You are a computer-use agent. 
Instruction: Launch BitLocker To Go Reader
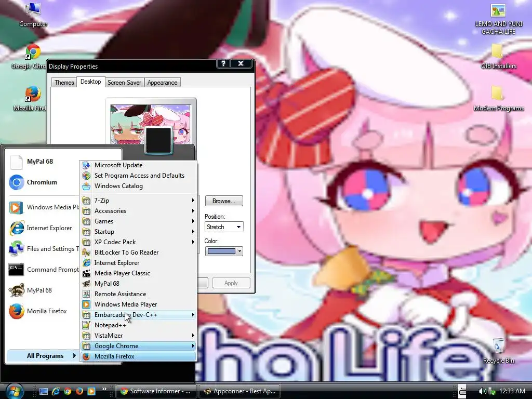(138, 252)
